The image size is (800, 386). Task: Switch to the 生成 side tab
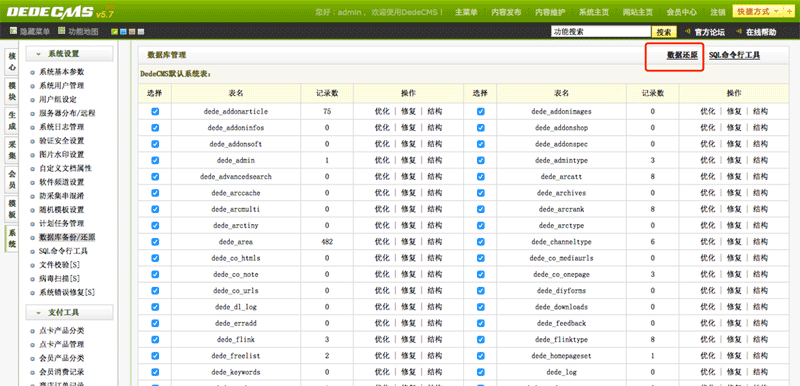pyautogui.click(x=12, y=121)
